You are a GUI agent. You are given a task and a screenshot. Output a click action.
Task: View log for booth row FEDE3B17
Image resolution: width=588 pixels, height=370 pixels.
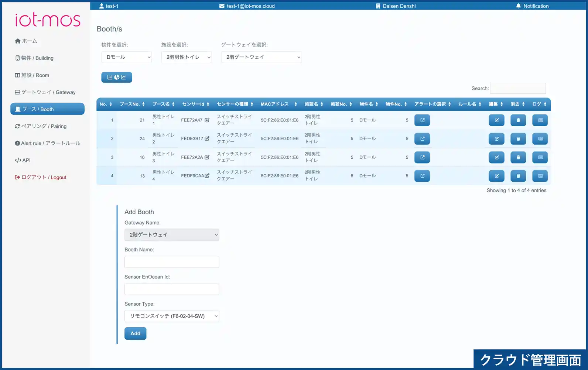pyautogui.click(x=540, y=138)
